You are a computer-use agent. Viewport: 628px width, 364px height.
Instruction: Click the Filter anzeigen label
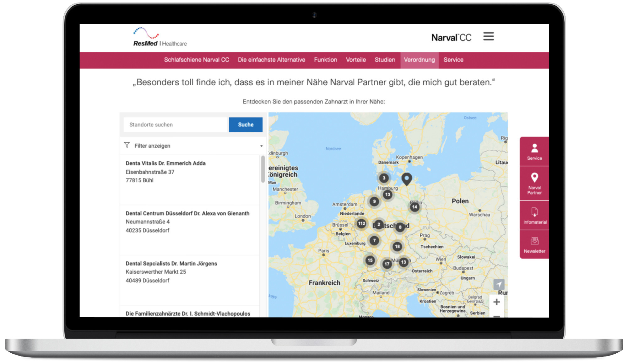click(152, 146)
